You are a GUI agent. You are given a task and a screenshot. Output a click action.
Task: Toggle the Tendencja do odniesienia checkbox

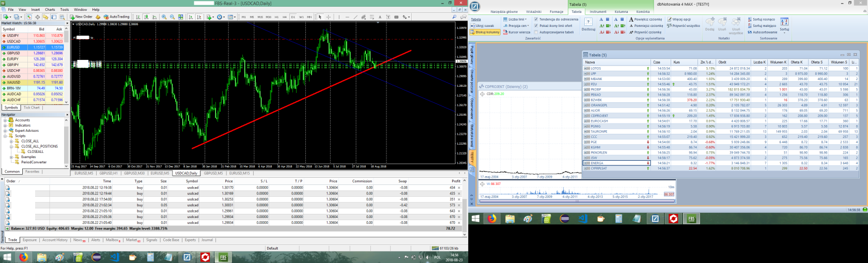pyautogui.click(x=536, y=19)
